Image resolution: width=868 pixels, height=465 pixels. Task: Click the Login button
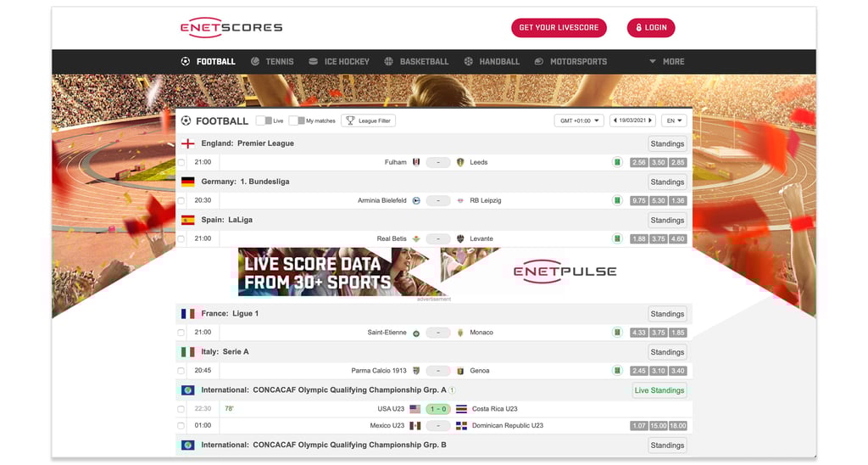(x=651, y=28)
